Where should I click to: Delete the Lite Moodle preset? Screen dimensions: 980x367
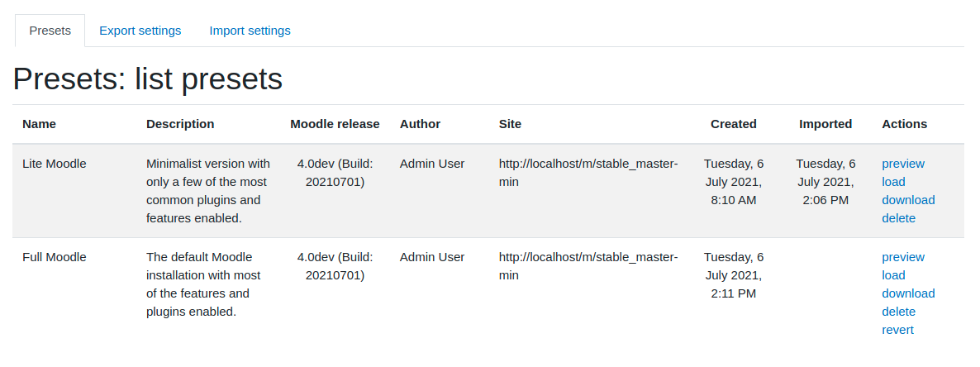click(x=899, y=218)
